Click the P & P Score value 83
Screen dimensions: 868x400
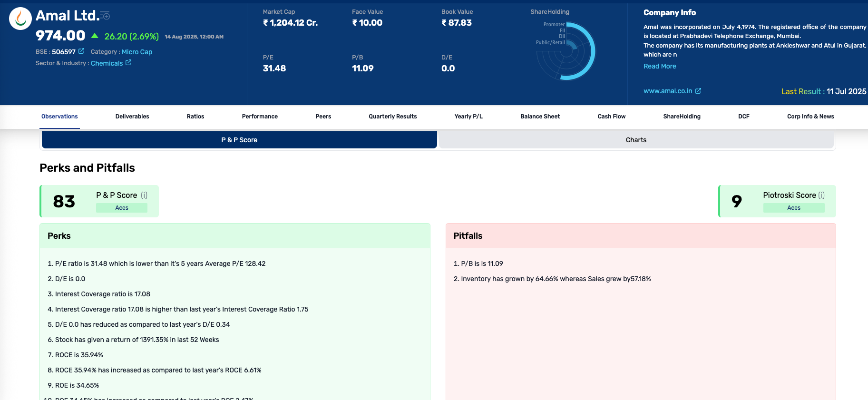(64, 201)
